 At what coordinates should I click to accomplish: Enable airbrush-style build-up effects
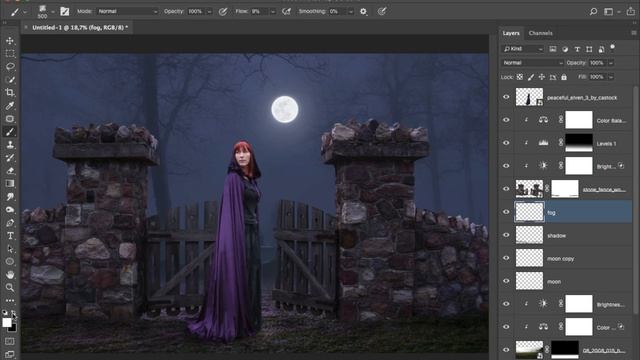pos(287,11)
